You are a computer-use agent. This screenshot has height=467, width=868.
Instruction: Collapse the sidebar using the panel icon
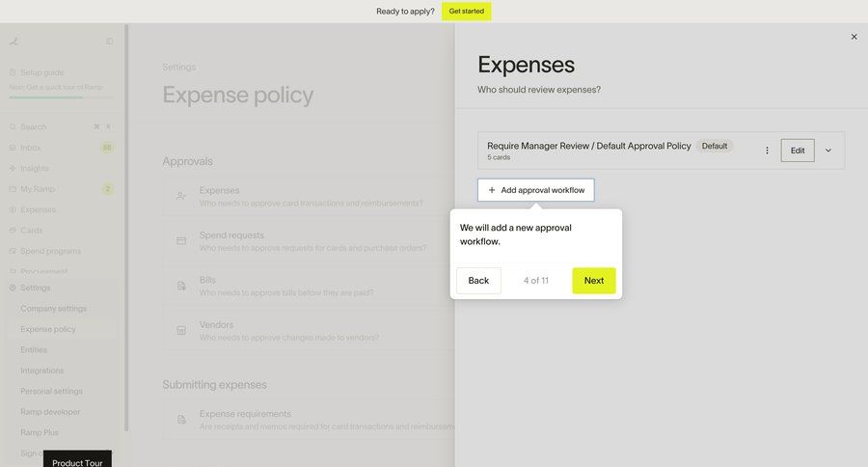point(110,41)
